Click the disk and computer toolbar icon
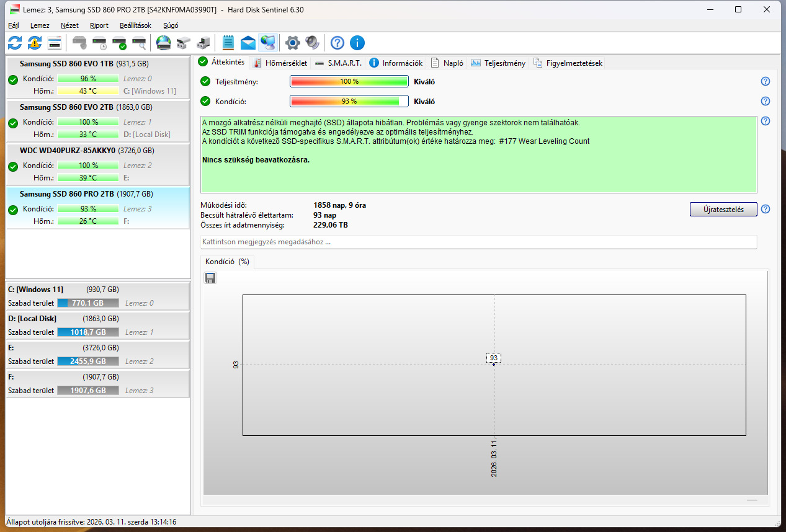 click(x=203, y=43)
